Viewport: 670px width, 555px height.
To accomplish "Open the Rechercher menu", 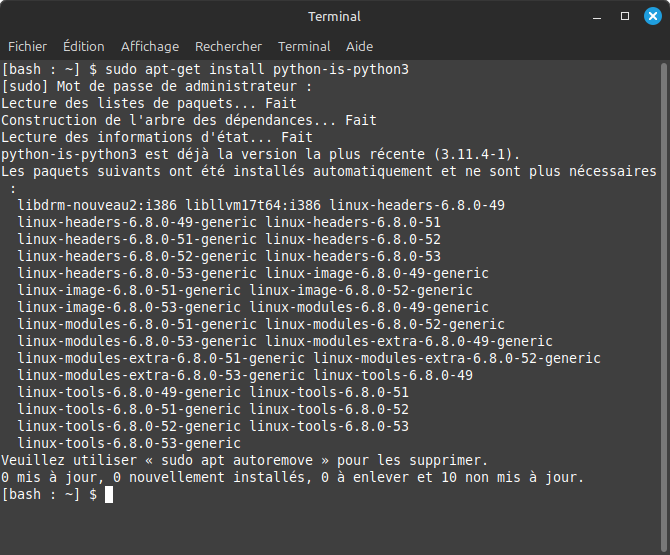I will click(228, 46).
